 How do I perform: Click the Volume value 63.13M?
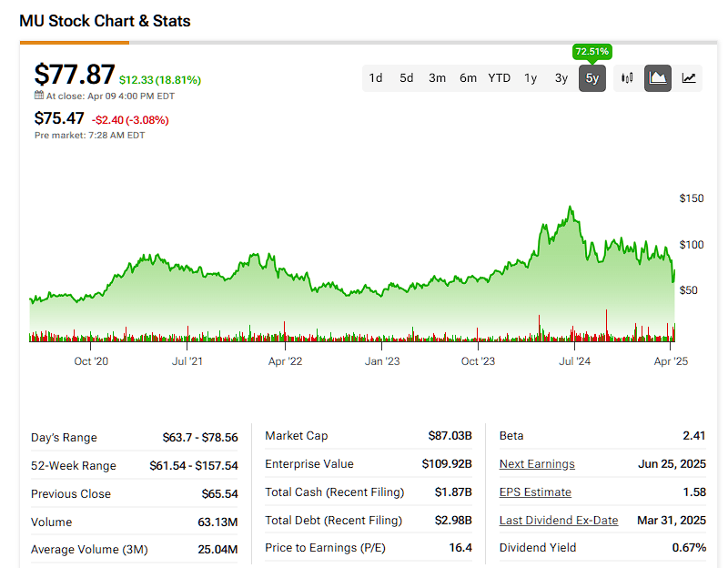pyautogui.click(x=217, y=522)
